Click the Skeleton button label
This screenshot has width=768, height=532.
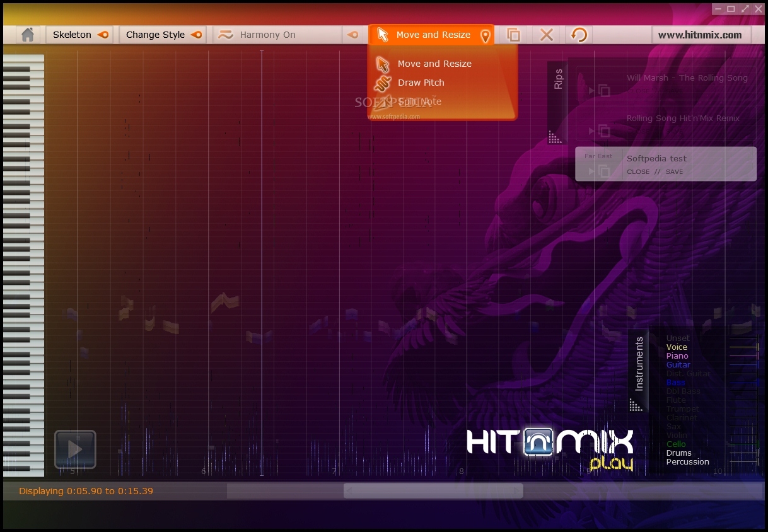coord(72,35)
